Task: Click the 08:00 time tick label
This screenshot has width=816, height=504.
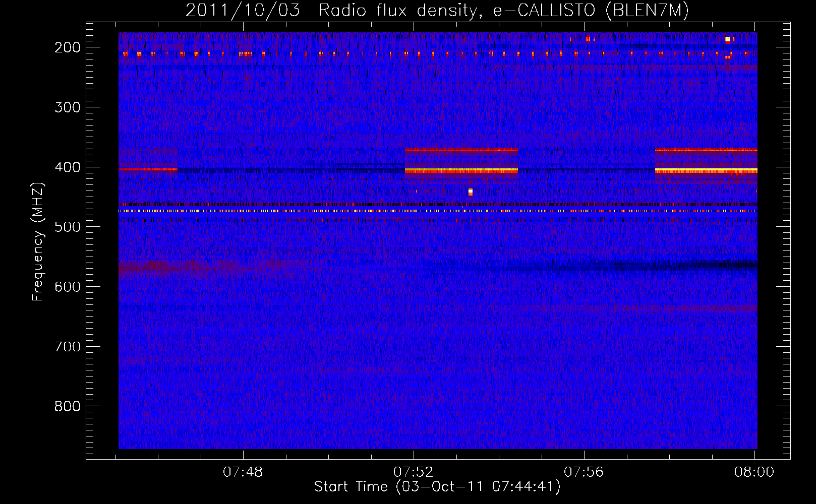Action: (754, 472)
